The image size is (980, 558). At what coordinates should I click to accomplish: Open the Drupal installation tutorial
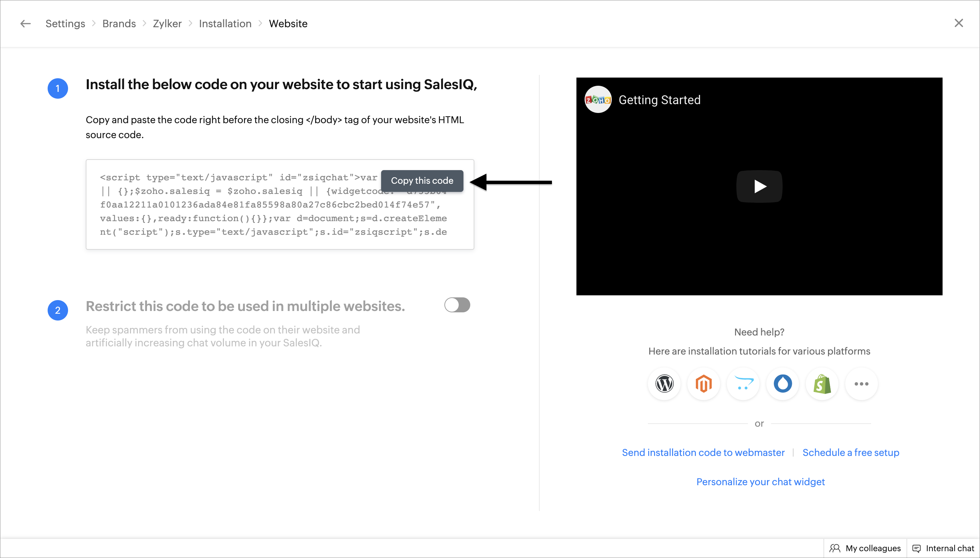coord(783,384)
